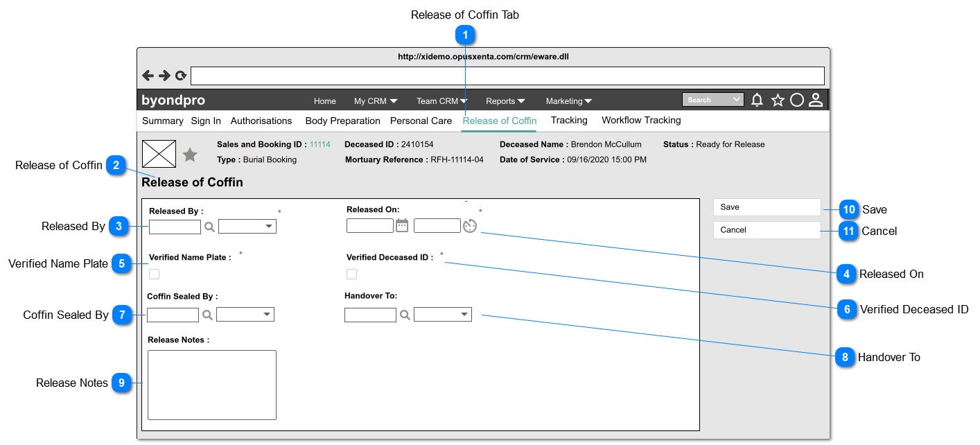Expand the Search dropdown in top bar
The width and height of the screenshot is (980, 445).
click(x=713, y=100)
